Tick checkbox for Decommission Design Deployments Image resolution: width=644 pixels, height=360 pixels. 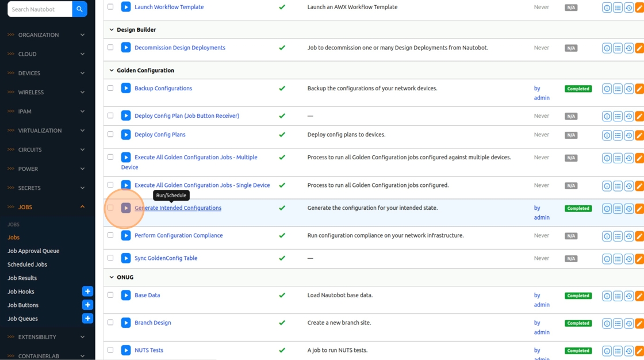[110, 47]
